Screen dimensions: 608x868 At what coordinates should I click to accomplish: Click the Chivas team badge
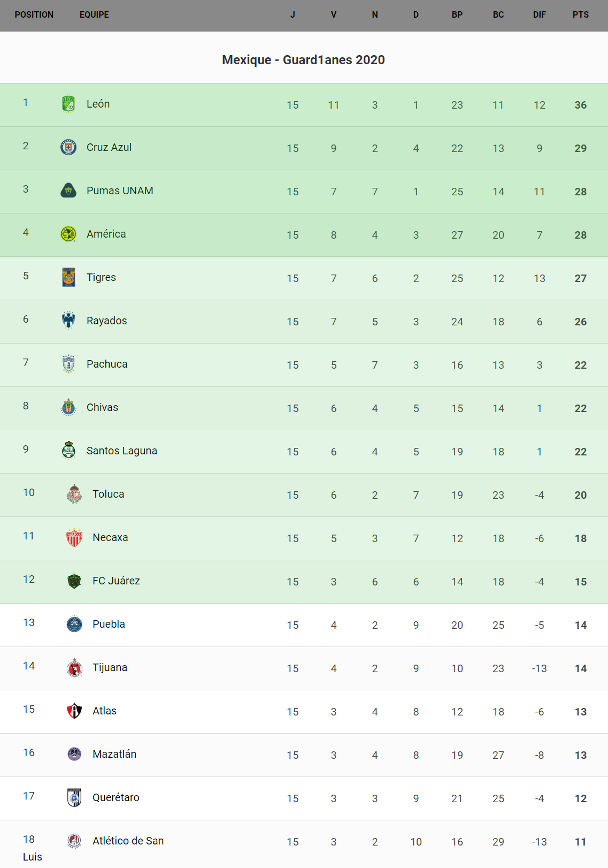tap(68, 407)
